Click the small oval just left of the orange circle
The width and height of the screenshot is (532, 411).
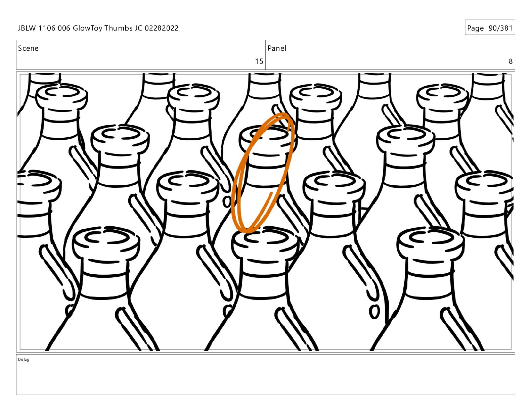[227, 201]
